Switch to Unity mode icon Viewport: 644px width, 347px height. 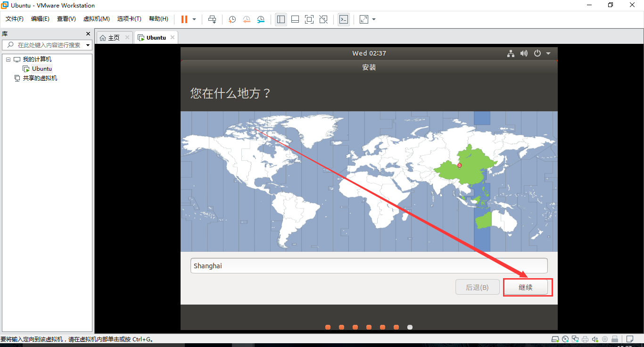(x=323, y=19)
